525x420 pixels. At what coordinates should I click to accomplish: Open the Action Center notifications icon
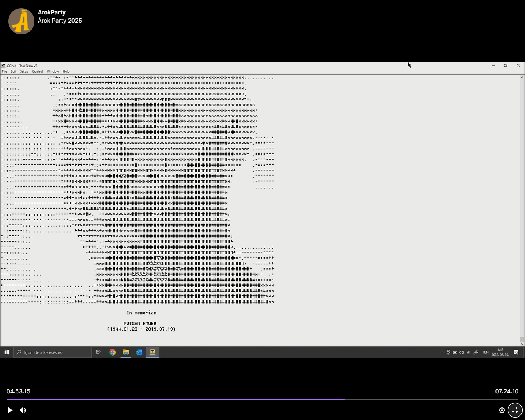[516, 352]
